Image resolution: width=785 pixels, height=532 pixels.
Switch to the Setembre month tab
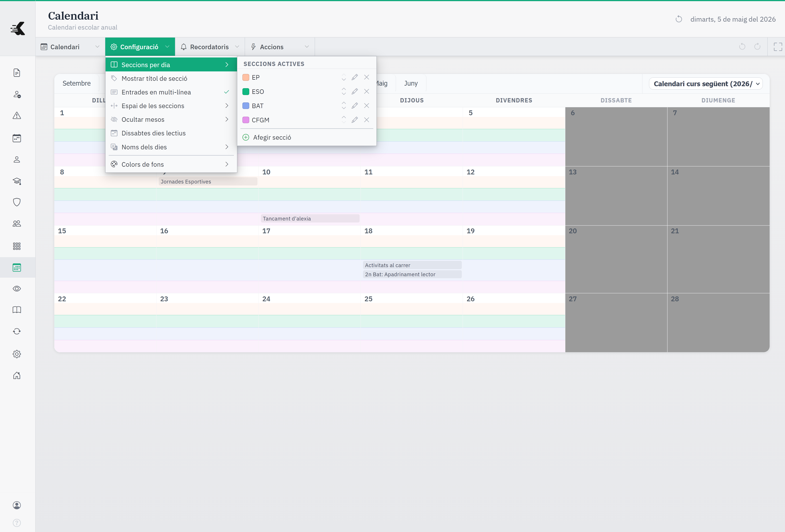click(x=77, y=83)
